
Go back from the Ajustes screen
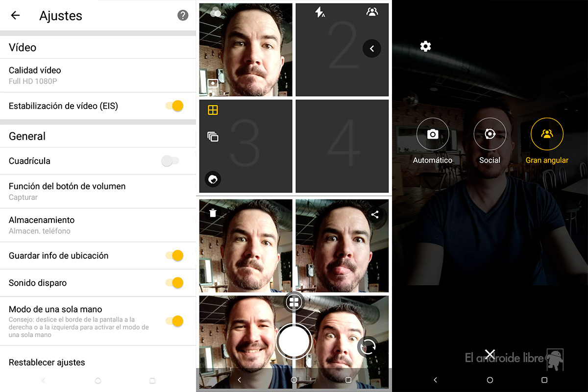click(15, 15)
